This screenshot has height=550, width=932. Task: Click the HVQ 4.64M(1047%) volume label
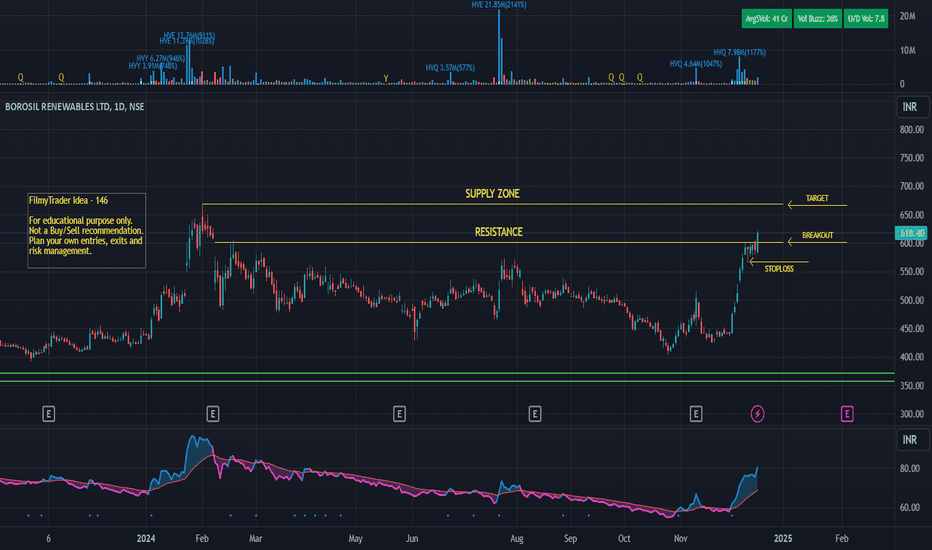[695, 64]
